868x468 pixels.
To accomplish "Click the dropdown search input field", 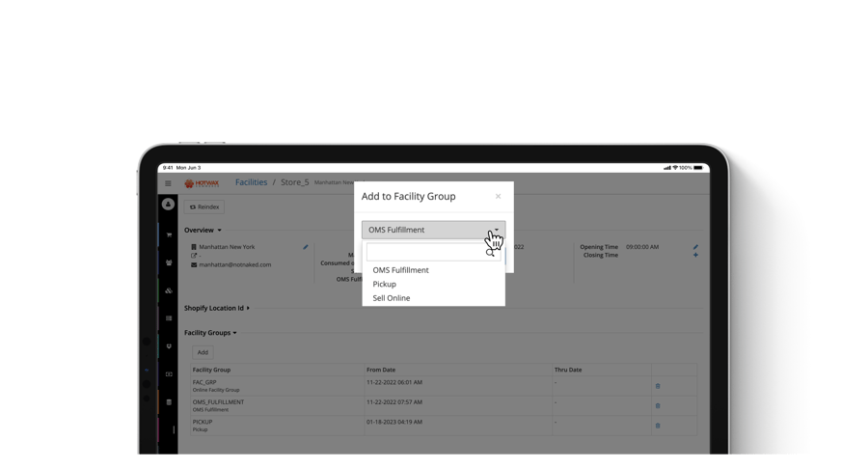I will tap(426, 252).
